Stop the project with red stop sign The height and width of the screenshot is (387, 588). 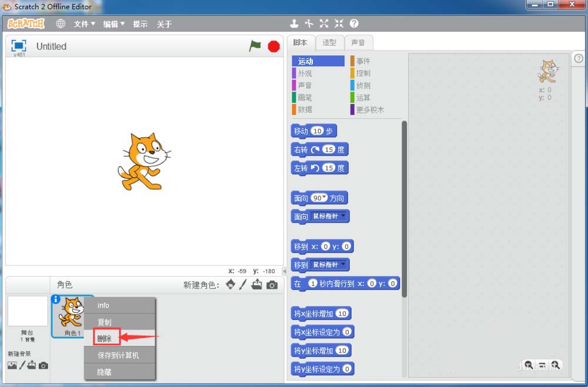coord(274,46)
